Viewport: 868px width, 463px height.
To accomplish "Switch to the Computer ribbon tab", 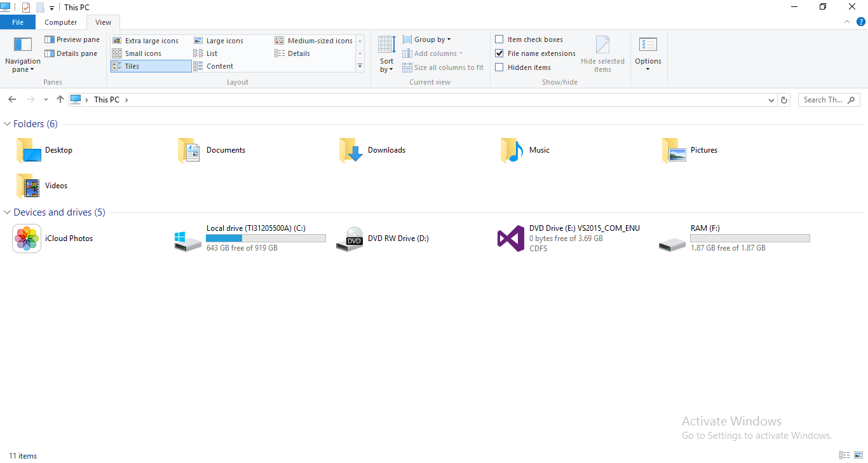I will [60, 22].
